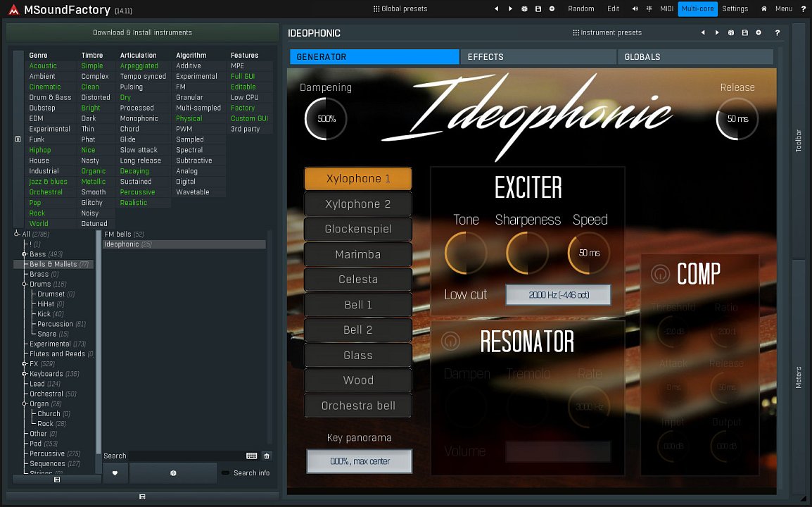This screenshot has height=507, width=812.
Task: Go to previous instrument preset
Action: pos(703,32)
